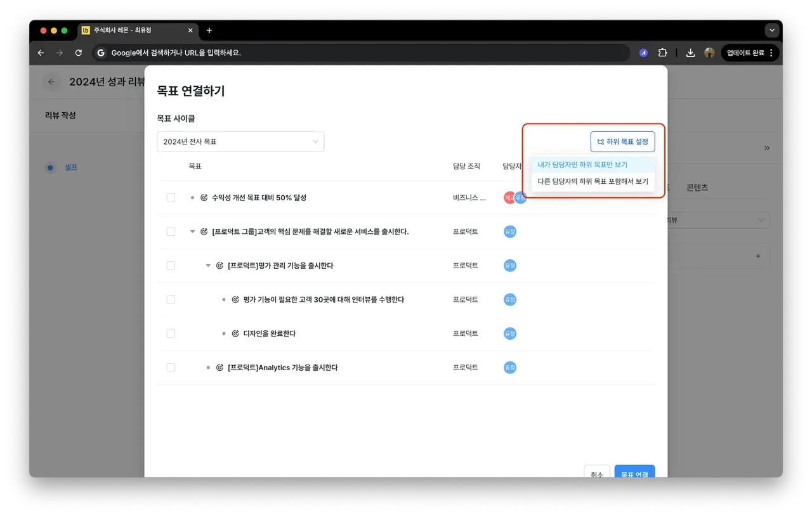Click the blue extension icon in the toolbar
The width and height of the screenshot is (812, 516).
coord(643,53)
